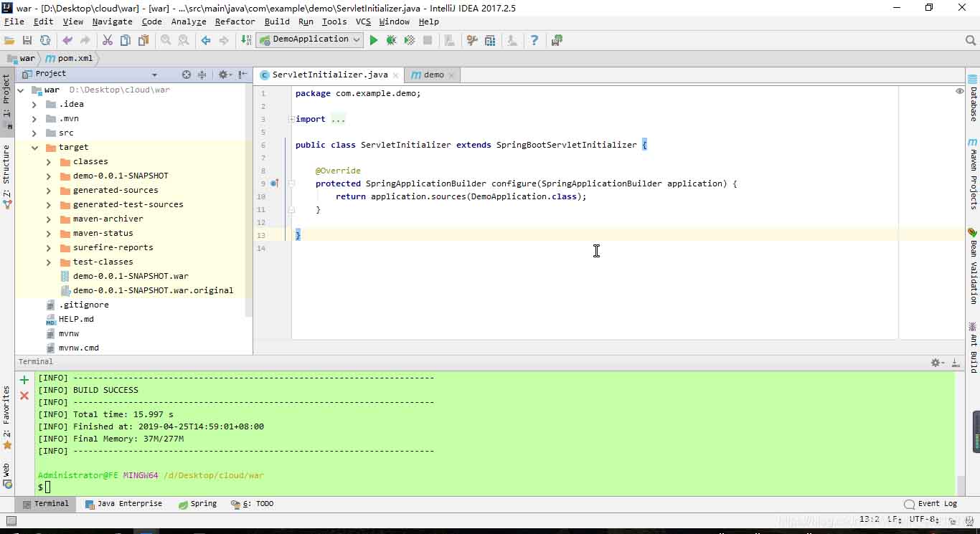Viewport: 980px width, 534px height.
Task: Click the Help question mark icon
Action: (x=534, y=41)
